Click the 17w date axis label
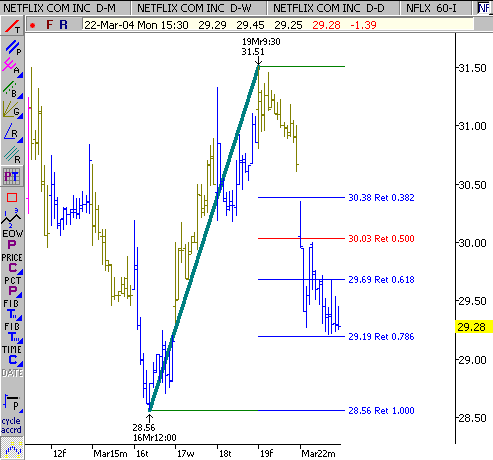The width and height of the screenshot is (493, 460). (186, 454)
